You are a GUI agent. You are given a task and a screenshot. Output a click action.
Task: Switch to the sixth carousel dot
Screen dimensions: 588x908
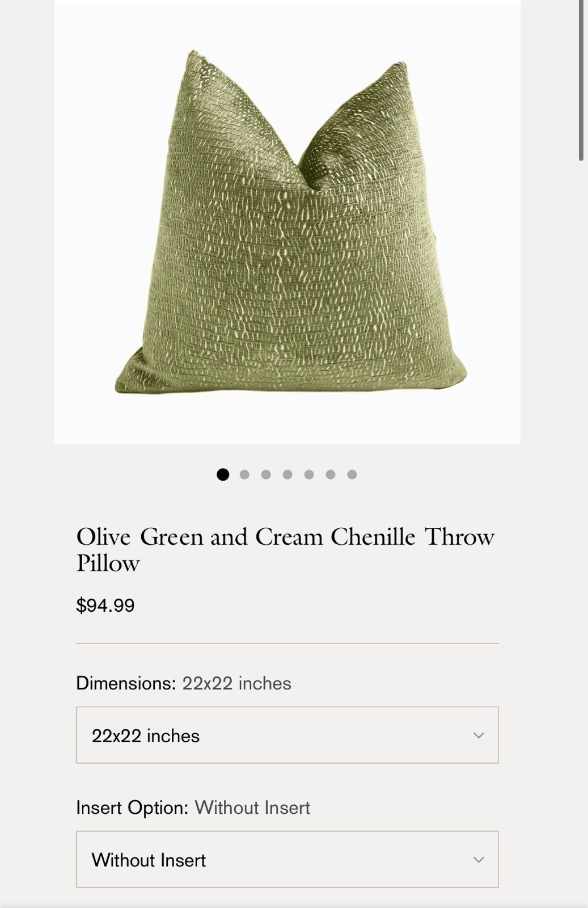[x=331, y=474]
